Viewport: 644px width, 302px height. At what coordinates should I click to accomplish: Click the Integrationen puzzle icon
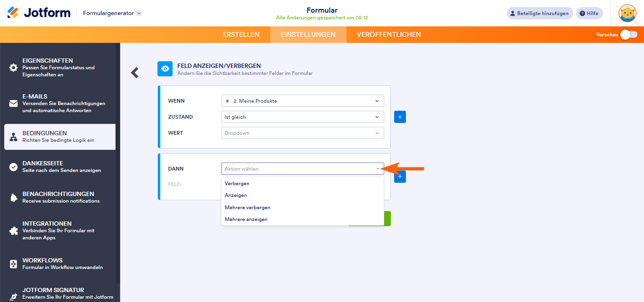tap(14, 231)
